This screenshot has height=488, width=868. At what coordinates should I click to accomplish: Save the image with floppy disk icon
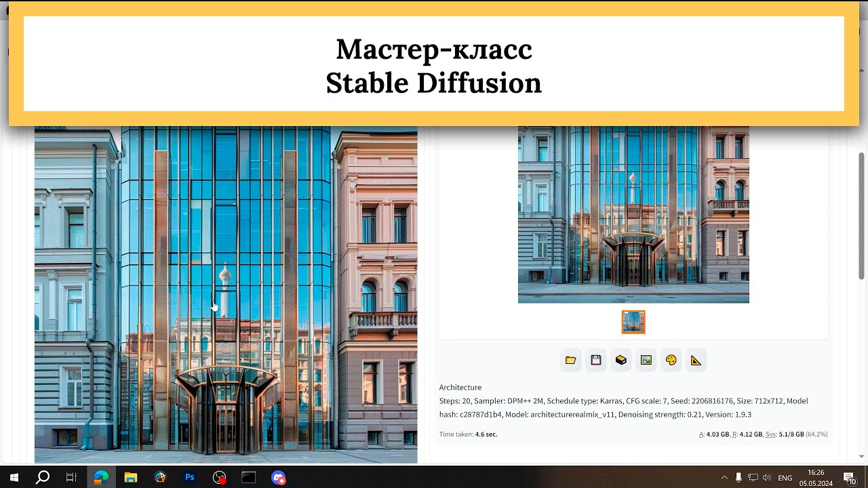[595, 360]
